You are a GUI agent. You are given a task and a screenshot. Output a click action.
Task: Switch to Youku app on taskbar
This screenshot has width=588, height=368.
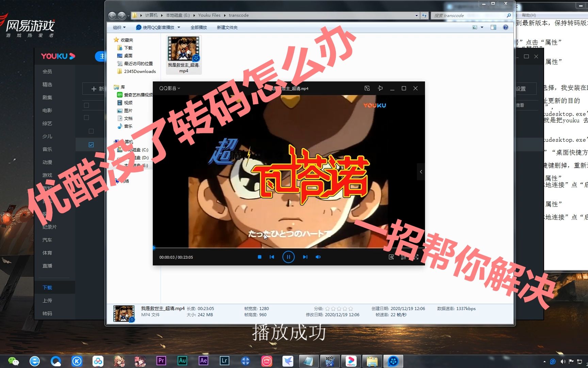click(x=351, y=361)
